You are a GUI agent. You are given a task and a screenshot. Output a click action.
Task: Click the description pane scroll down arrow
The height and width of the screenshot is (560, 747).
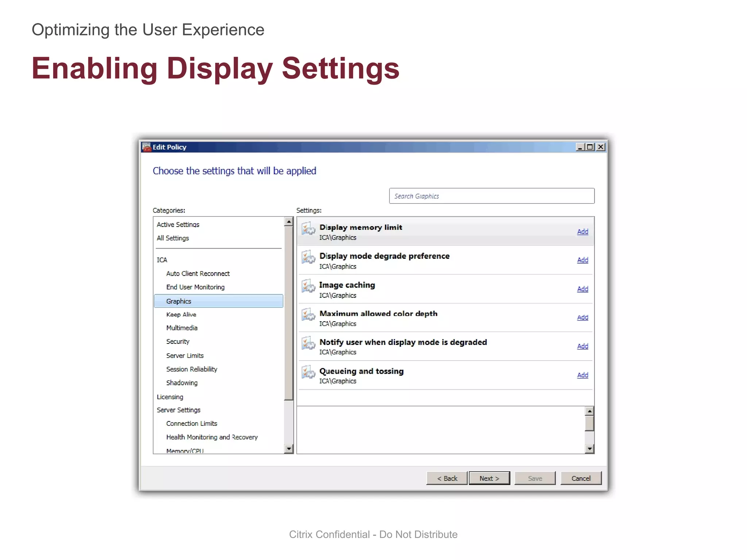click(x=589, y=449)
